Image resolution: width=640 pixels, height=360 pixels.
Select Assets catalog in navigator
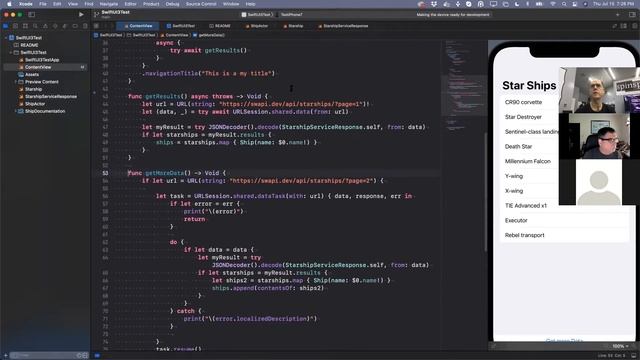[x=29, y=74]
